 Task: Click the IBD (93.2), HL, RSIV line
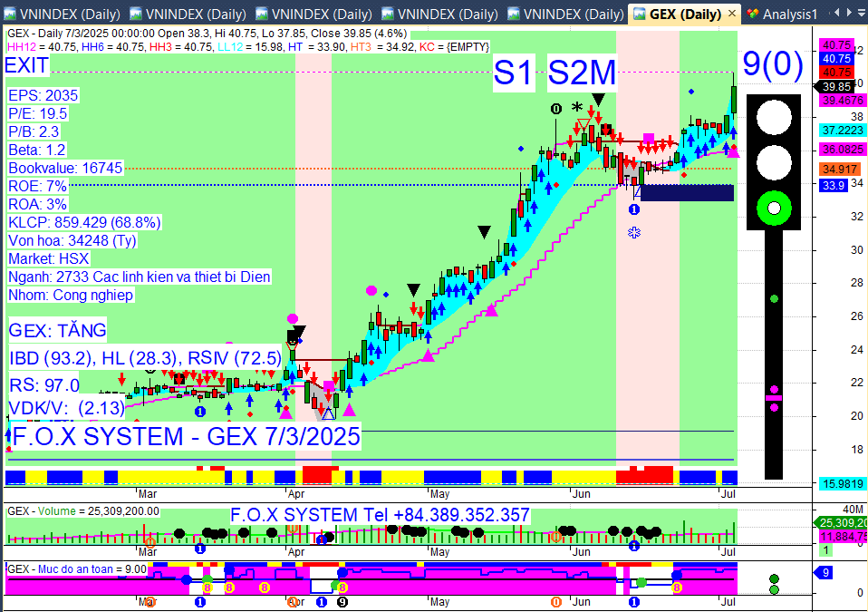(x=146, y=358)
